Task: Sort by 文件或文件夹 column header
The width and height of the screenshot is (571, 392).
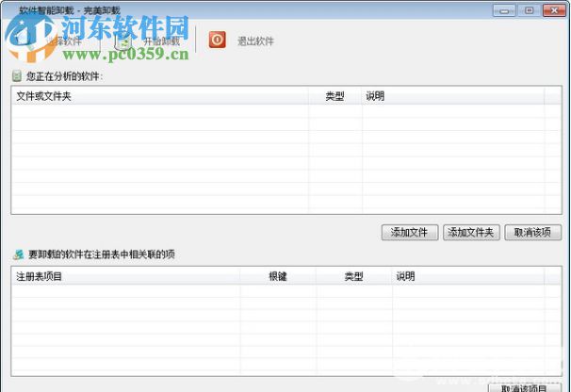Action: coord(160,96)
